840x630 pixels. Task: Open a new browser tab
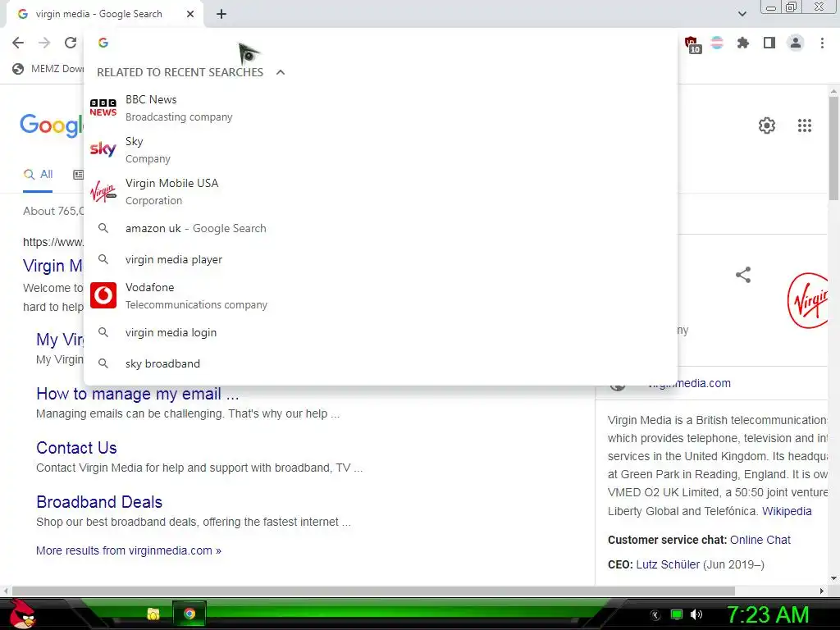click(221, 15)
